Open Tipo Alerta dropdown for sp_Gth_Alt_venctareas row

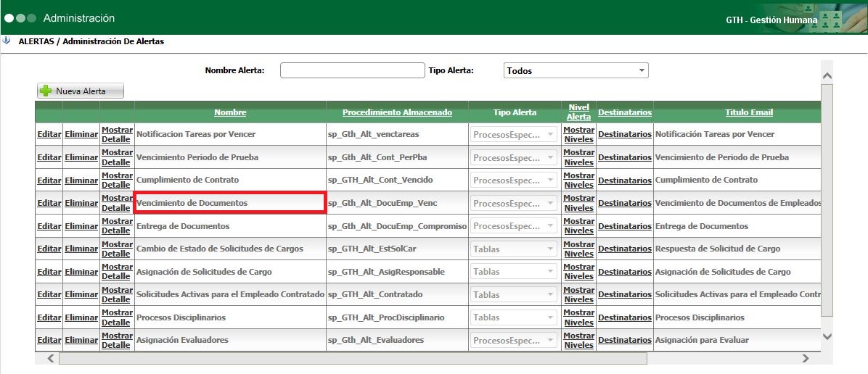[x=515, y=134]
